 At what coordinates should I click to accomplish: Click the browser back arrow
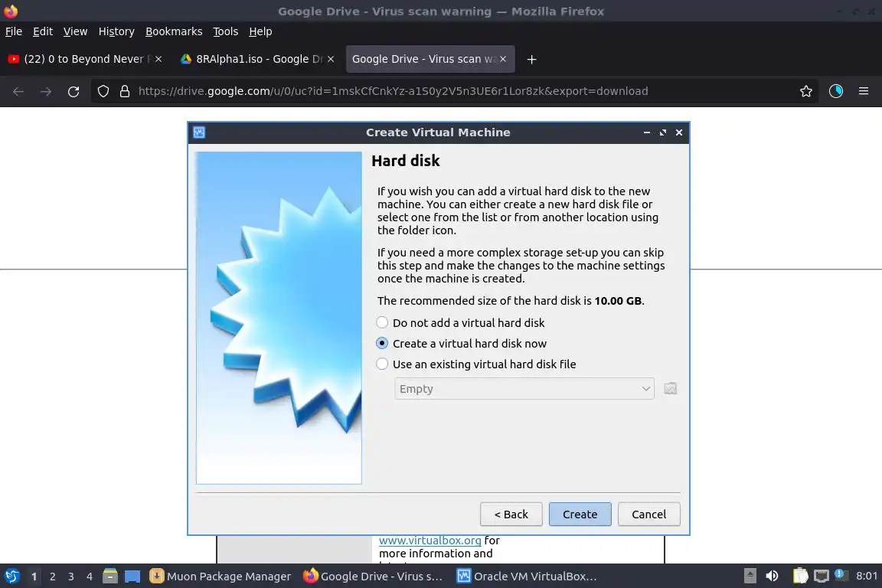[x=18, y=91]
